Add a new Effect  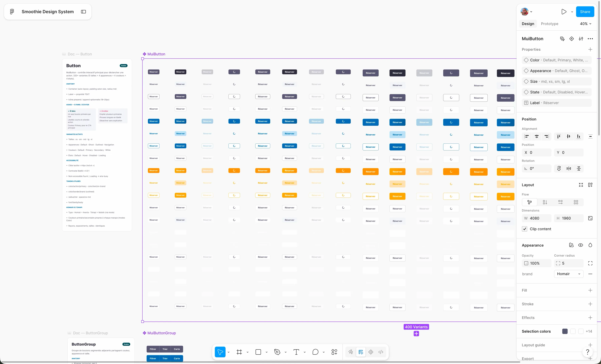[x=590, y=317]
